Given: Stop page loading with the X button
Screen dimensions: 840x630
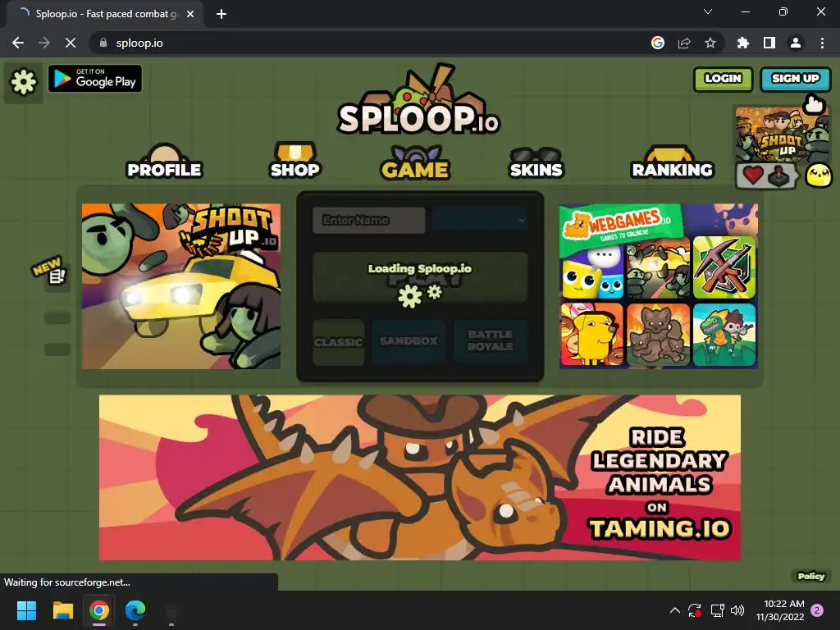Looking at the screenshot, I should [71, 43].
